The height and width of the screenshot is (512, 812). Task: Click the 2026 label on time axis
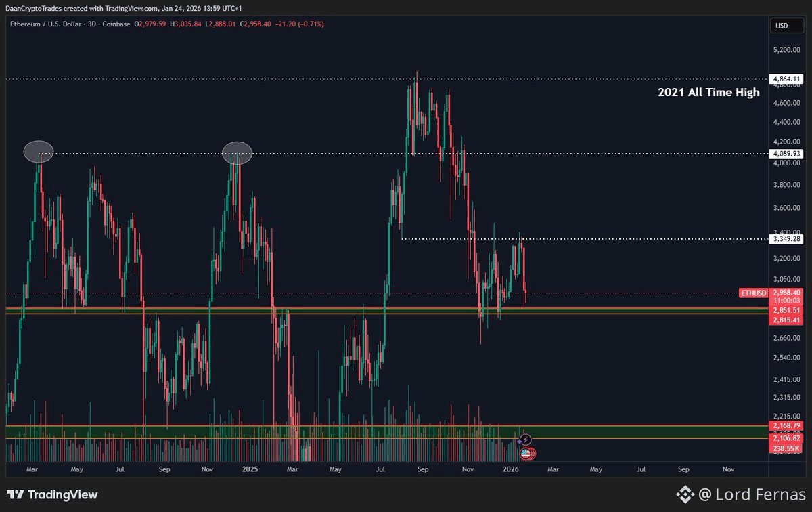511,469
